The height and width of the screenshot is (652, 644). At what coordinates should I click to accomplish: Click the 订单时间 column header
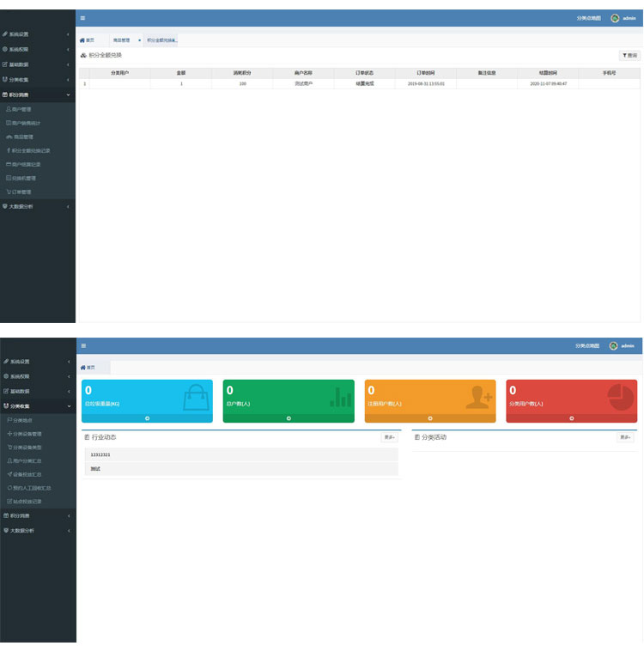(425, 73)
